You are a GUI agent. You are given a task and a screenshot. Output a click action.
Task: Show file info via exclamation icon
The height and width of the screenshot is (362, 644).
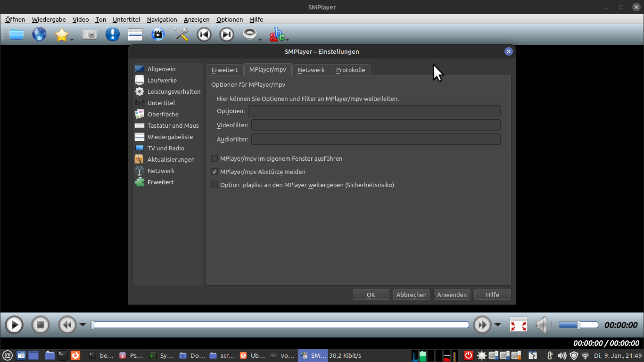(x=112, y=34)
